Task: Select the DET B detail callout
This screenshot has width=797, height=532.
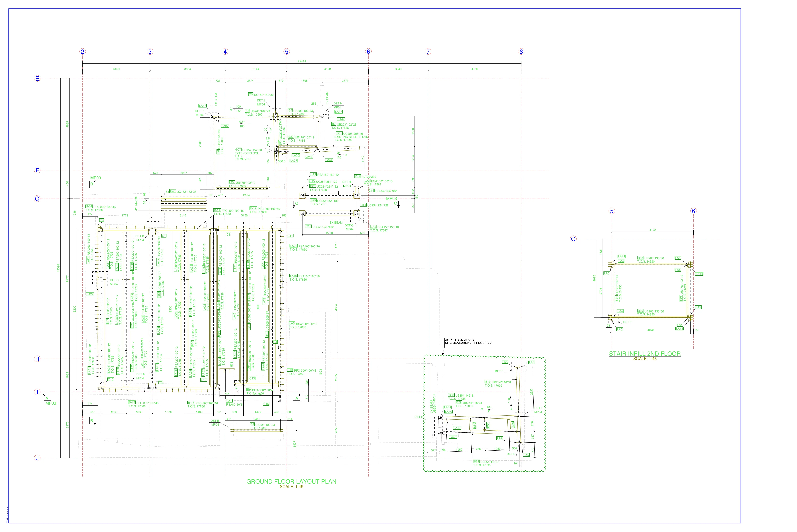Action: (140, 236)
